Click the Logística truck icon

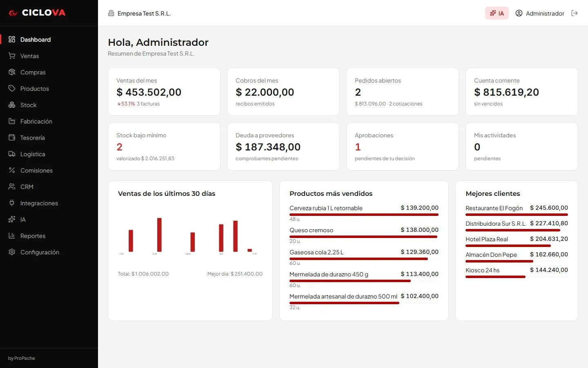click(x=12, y=154)
